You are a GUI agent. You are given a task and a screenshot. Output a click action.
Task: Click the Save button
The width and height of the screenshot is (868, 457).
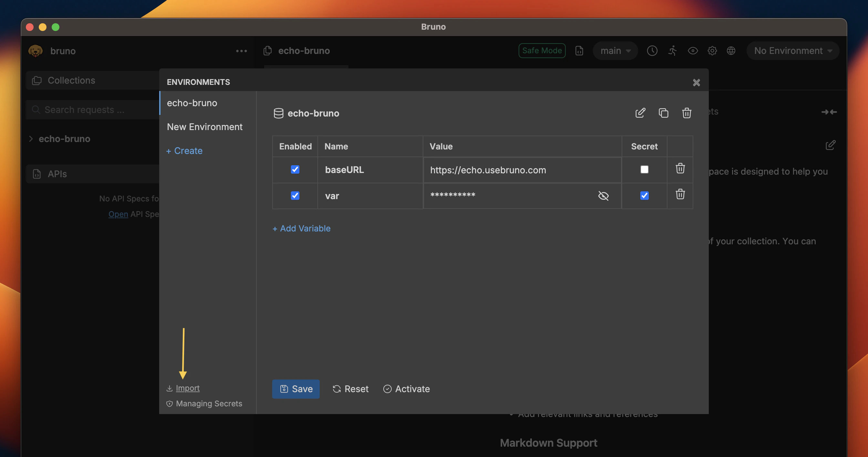click(295, 389)
